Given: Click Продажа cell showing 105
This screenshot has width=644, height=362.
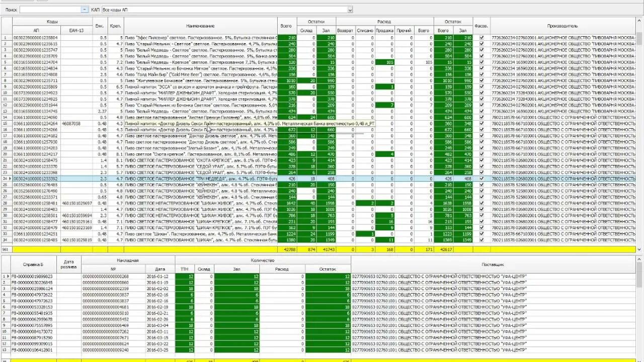Looking at the screenshot, I should (x=385, y=62).
